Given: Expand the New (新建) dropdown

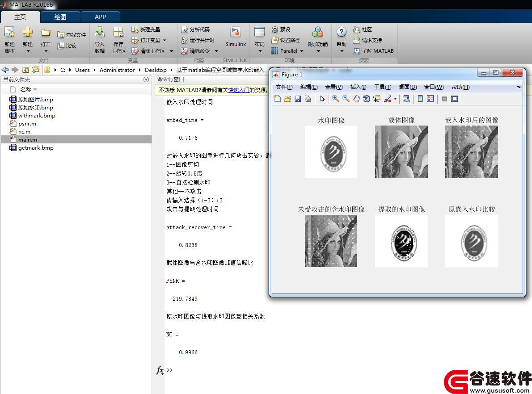Looking at the screenshot, I should click(28, 51).
